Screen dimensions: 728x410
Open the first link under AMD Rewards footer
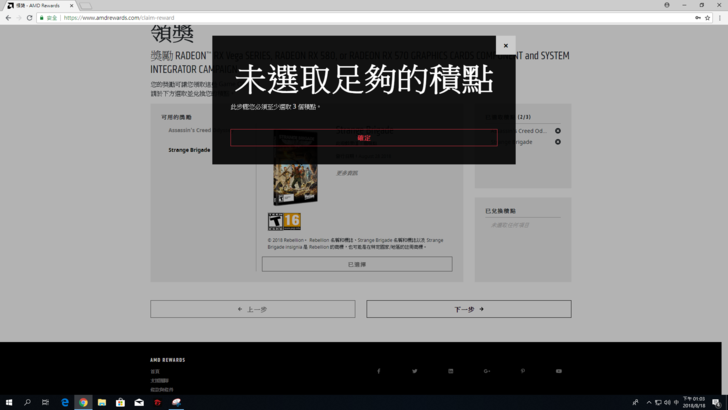[x=155, y=371]
